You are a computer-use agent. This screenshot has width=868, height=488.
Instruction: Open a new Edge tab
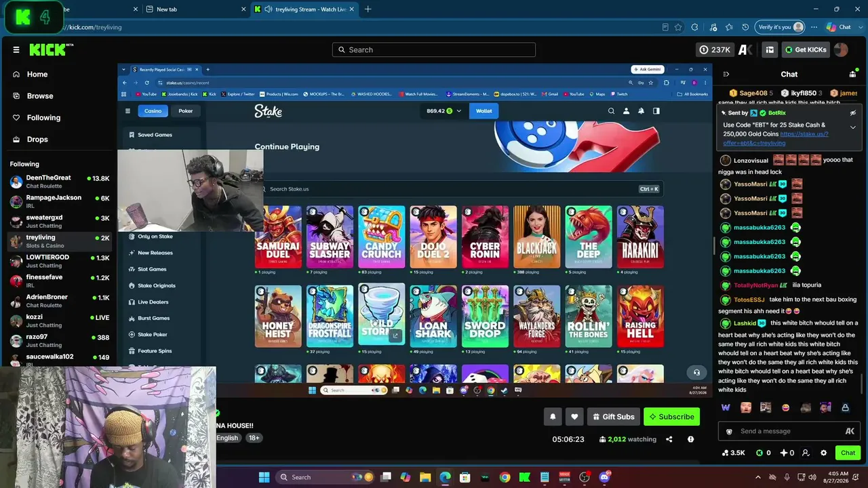pos(368,9)
